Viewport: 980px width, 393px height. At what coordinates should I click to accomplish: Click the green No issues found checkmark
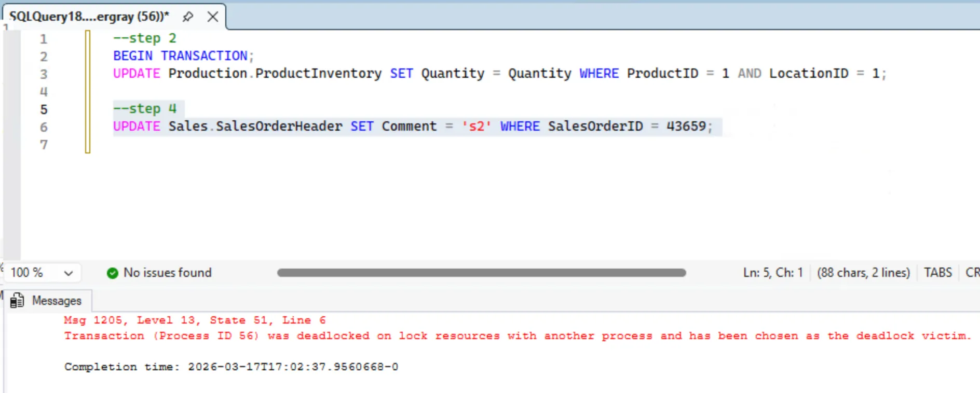click(112, 273)
